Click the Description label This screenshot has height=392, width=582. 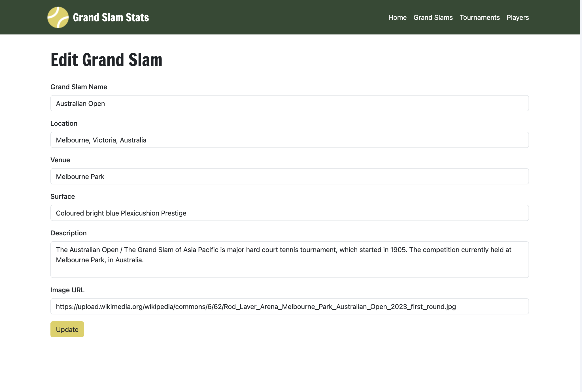pos(69,233)
